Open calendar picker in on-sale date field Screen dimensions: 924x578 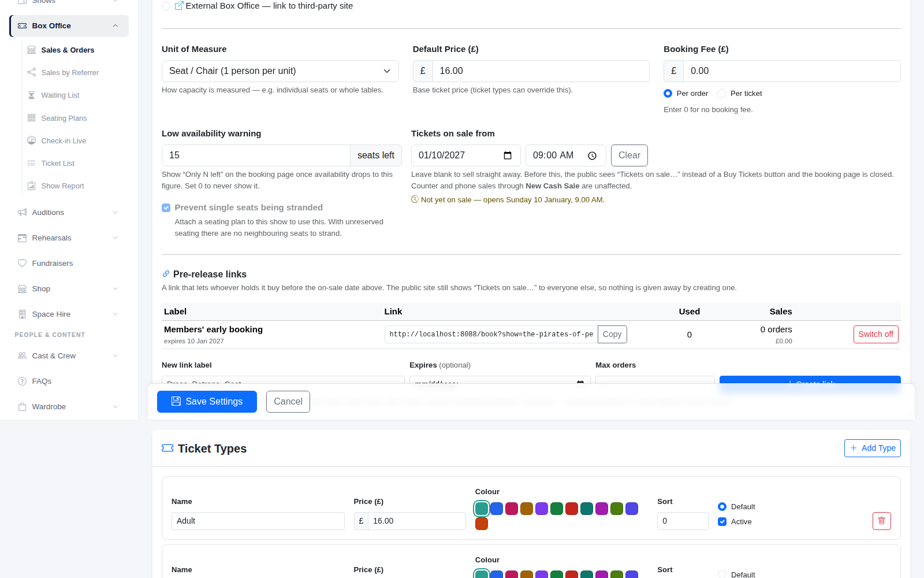click(x=508, y=155)
